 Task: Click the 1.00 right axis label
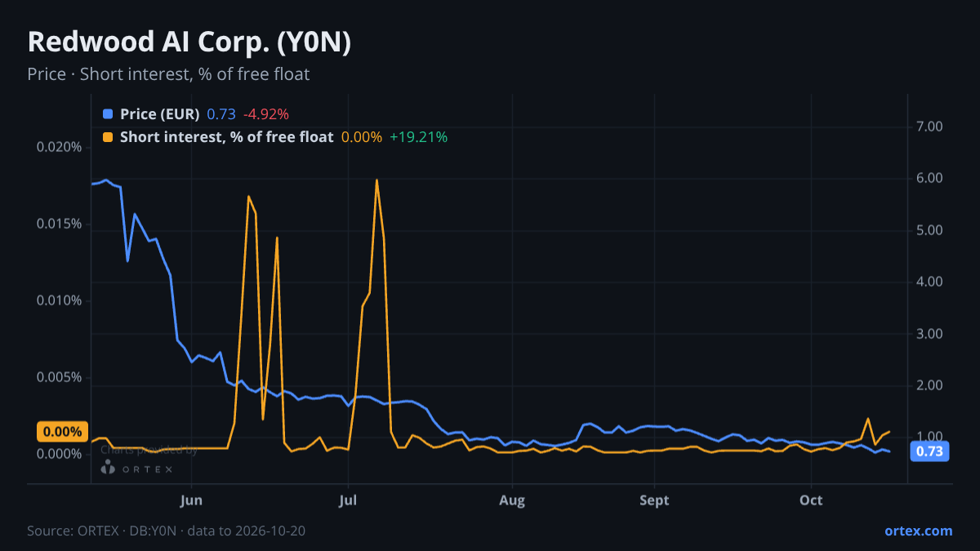point(930,438)
